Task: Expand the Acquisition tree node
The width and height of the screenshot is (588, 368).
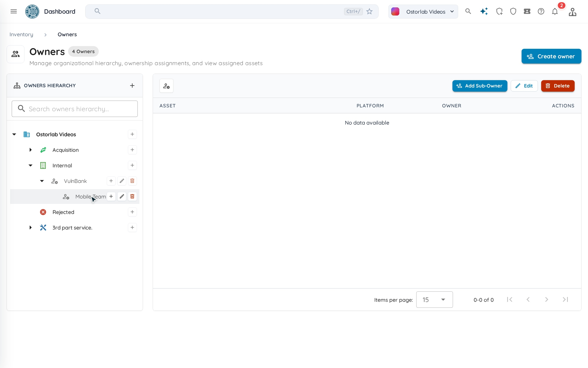Action: (30, 150)
